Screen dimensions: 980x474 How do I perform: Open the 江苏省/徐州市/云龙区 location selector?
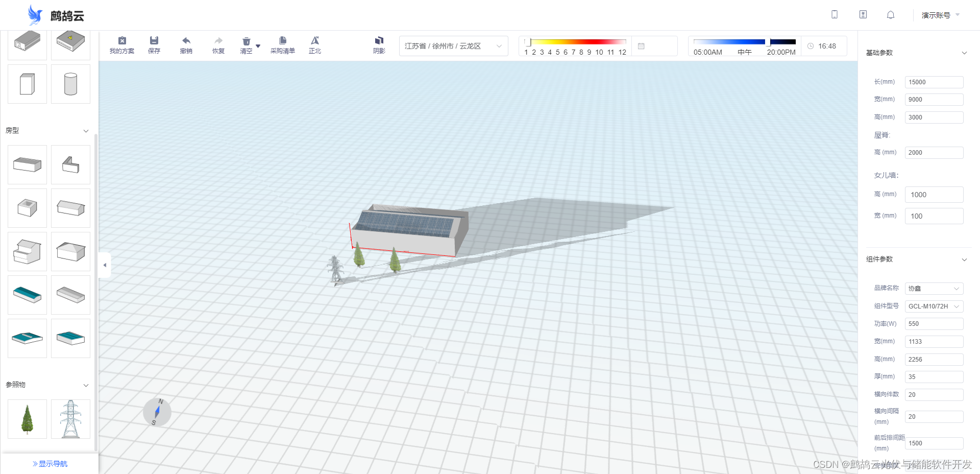coord(453,46)
